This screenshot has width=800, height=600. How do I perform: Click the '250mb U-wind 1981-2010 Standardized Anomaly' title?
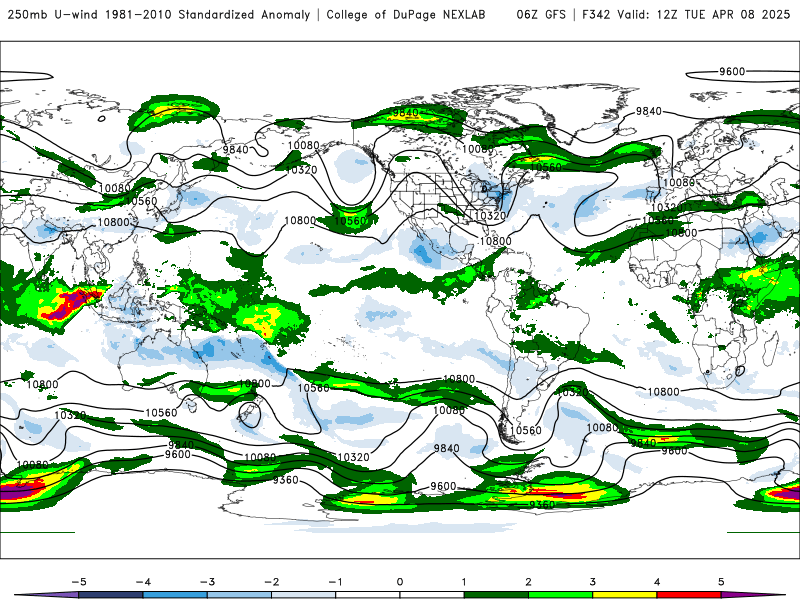pos(159,14)
